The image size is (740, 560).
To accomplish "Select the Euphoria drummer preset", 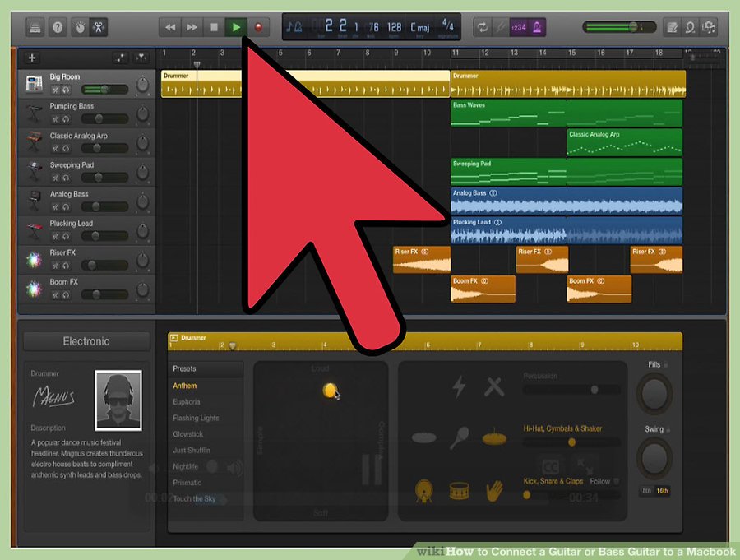I will pyautogui.click(x=186, y=402).
